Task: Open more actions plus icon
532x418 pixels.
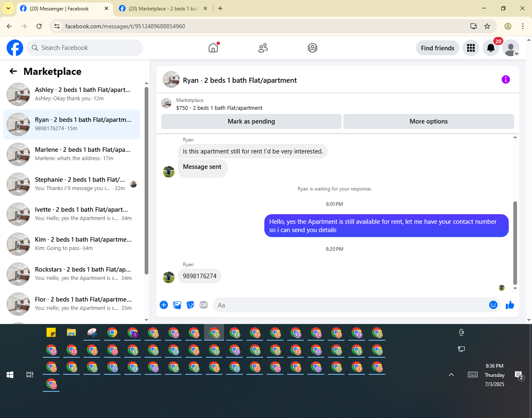Action: coord(164,305)
